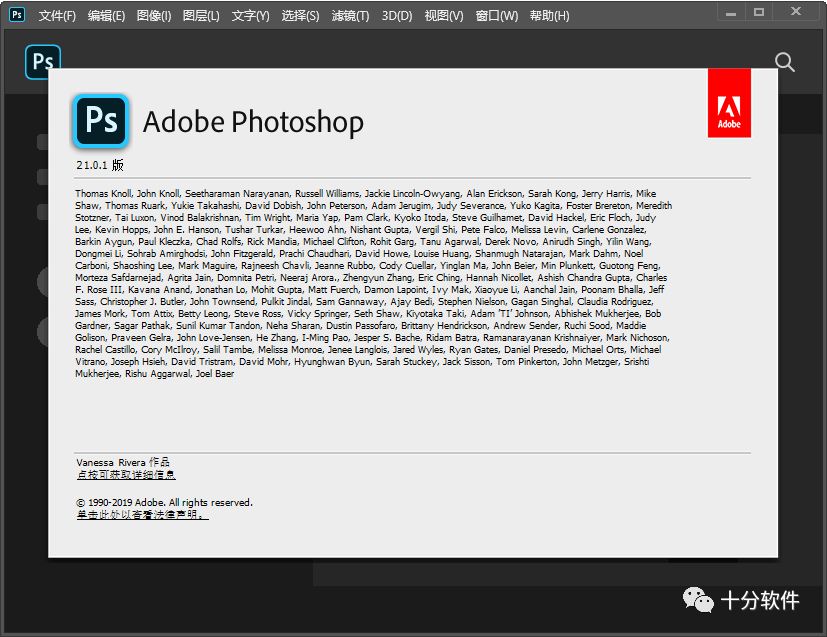827x637 pixels.
Task: Click the Ps home icon behind dialog
Action: click(x=42, y=57)
